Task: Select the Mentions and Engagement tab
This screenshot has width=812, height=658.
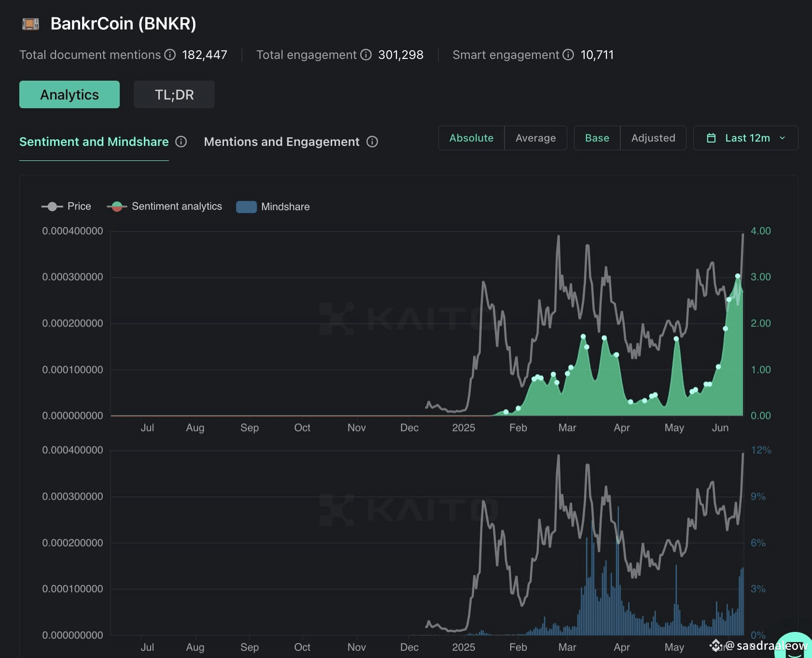Action: tap(282, 142)
